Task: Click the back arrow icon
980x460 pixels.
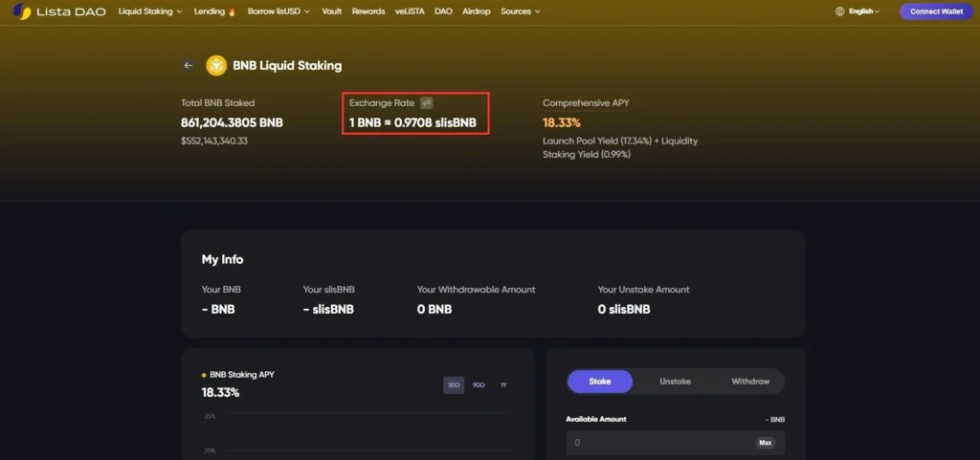Action: click(x=189, y=66)
